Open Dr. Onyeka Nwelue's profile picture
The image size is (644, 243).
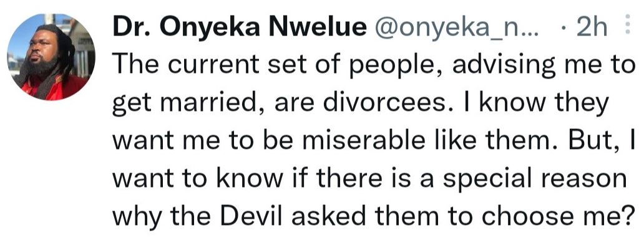pyautogui.click(x=51, y=57)
